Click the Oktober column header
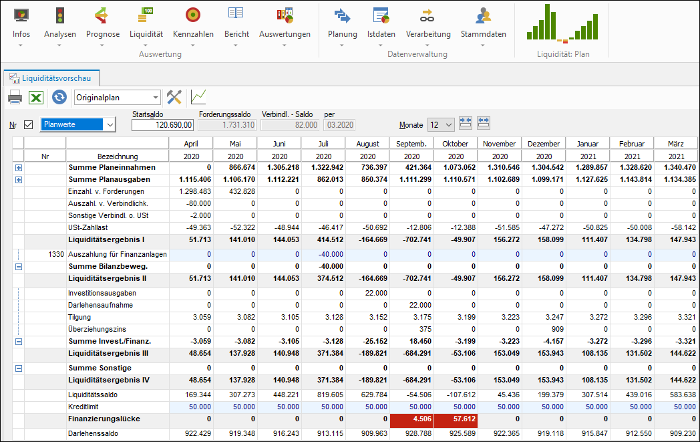Viewport: 700px width, 442px height. point(455,144)
